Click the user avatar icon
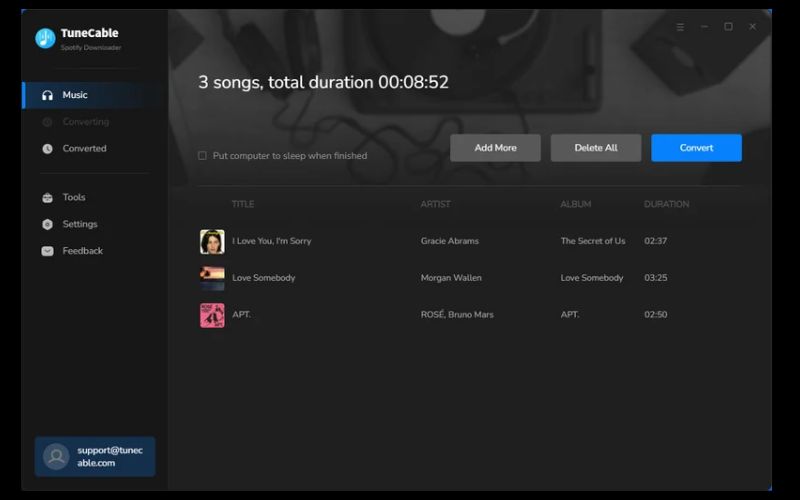This screenshot has width=800, height=500. pos(57,456)
